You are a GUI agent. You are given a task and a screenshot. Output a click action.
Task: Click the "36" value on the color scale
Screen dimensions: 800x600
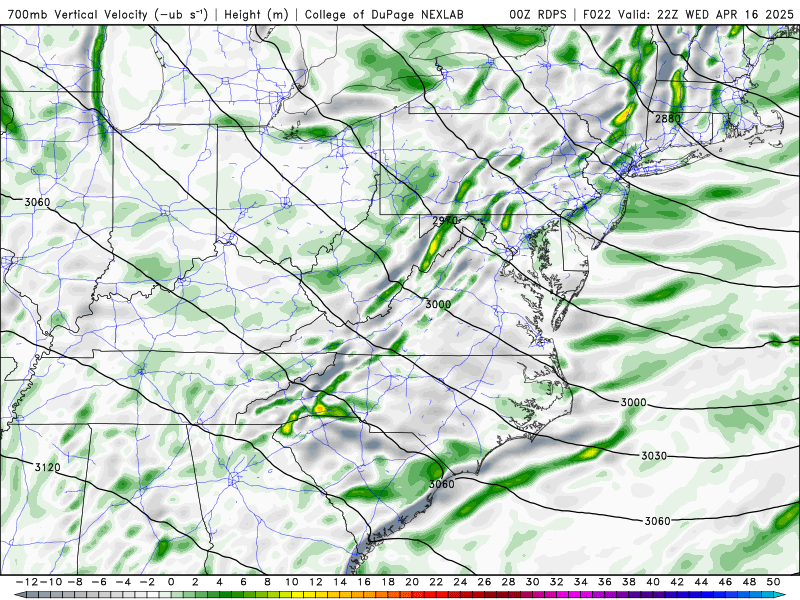point(605,582)
